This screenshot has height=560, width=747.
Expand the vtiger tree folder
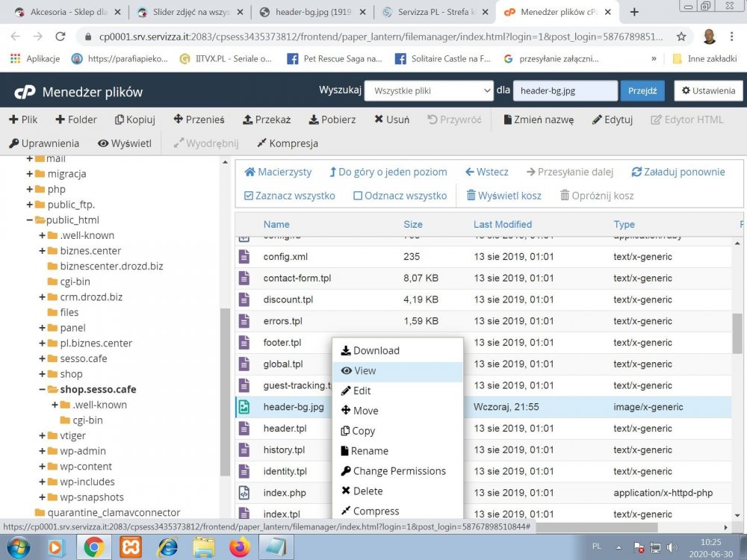(x=42, y=435)
